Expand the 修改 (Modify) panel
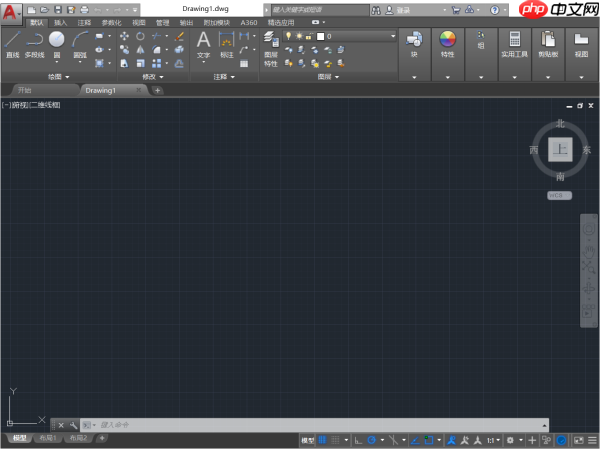Image resolution: width=600 pixels, height=449 pixels. (153, 77)
